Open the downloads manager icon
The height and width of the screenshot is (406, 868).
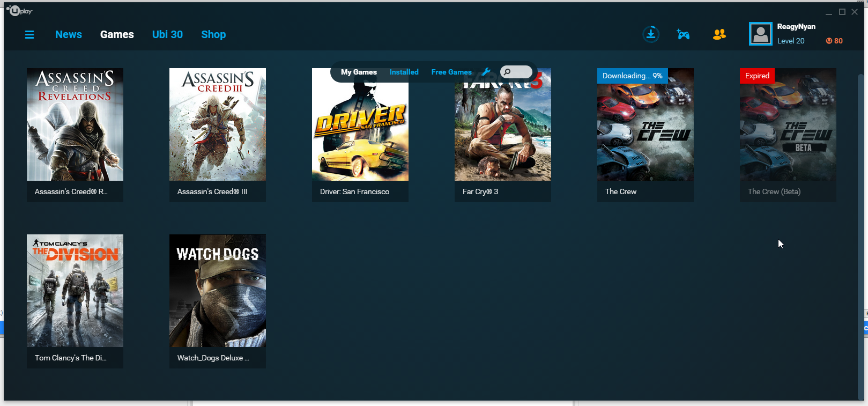click(x=651, y=34)
